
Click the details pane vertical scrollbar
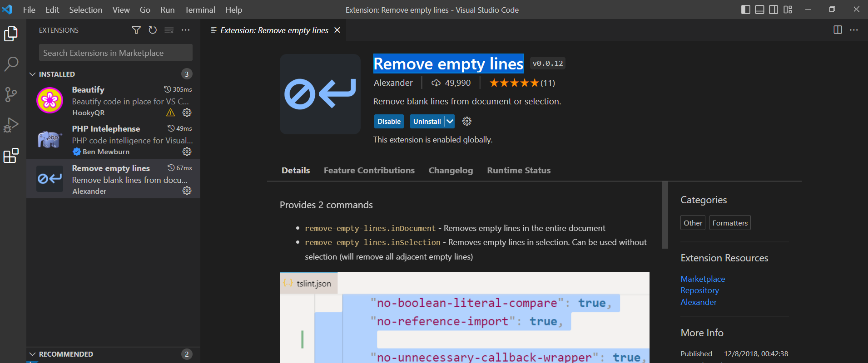(x=665, y=215)
